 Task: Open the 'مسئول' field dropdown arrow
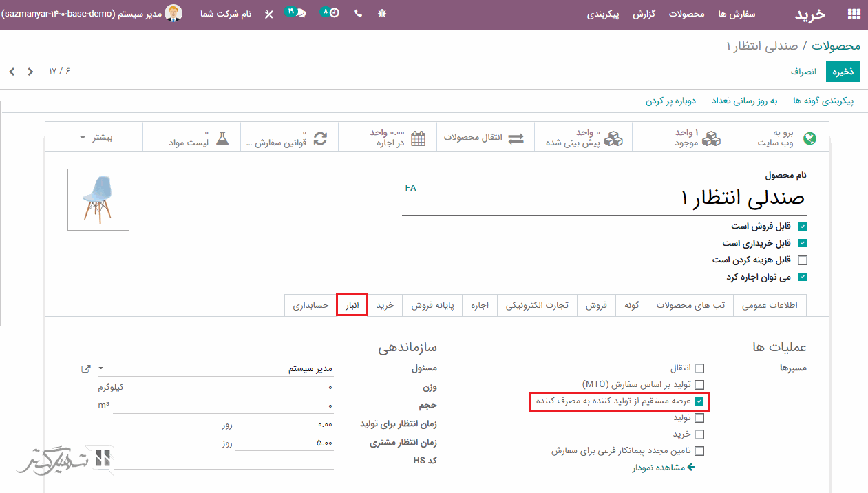pyautogui.click(x=101, y=368)
